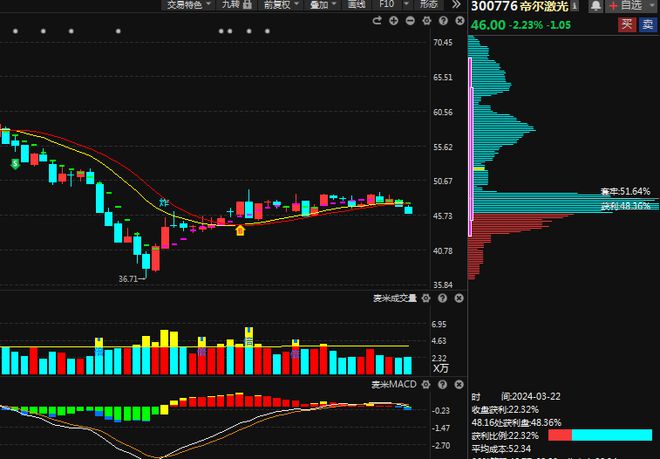The image size is (660, 459).
Task: Click the 70.45 price axis label
Action: click(x=443, y=43)
